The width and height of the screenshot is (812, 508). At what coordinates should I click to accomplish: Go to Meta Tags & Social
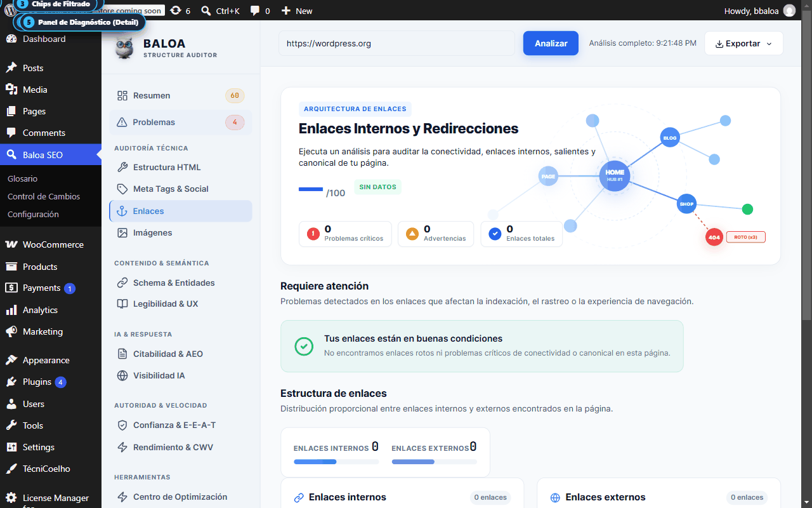(180, 189)
